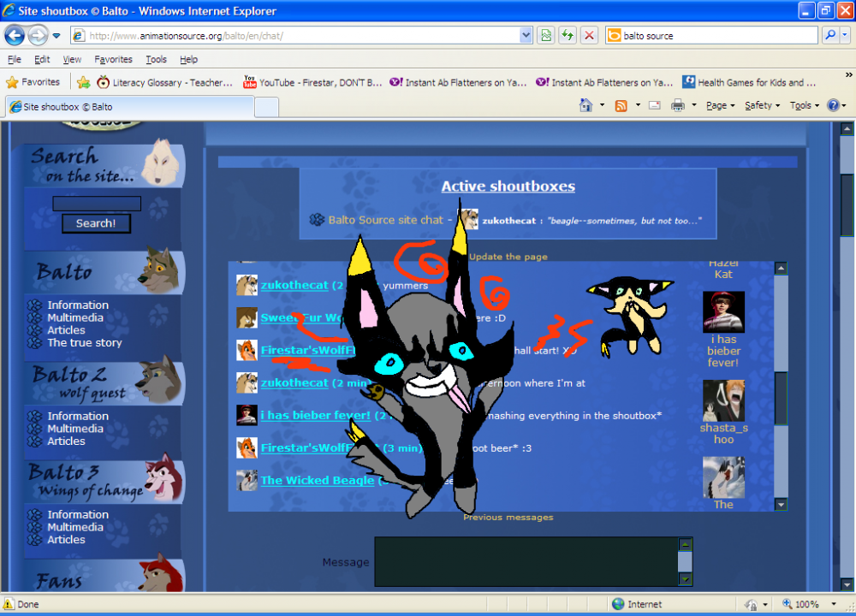
Task: Open the File menu
Action: 15,59
